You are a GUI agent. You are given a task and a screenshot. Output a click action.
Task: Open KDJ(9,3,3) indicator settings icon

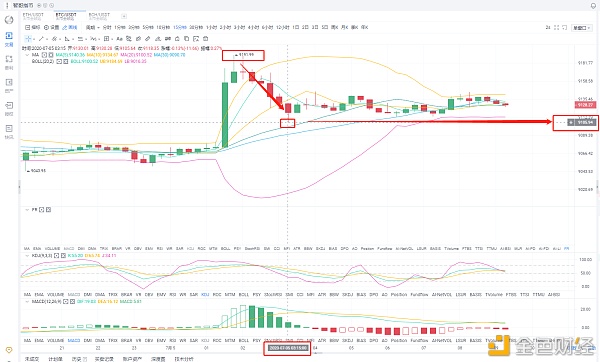pyautogui.click(x=57, y=256)
